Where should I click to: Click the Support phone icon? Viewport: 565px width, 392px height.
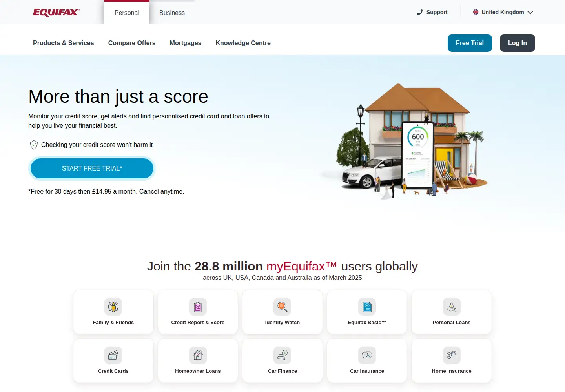(x=420, y=12)
